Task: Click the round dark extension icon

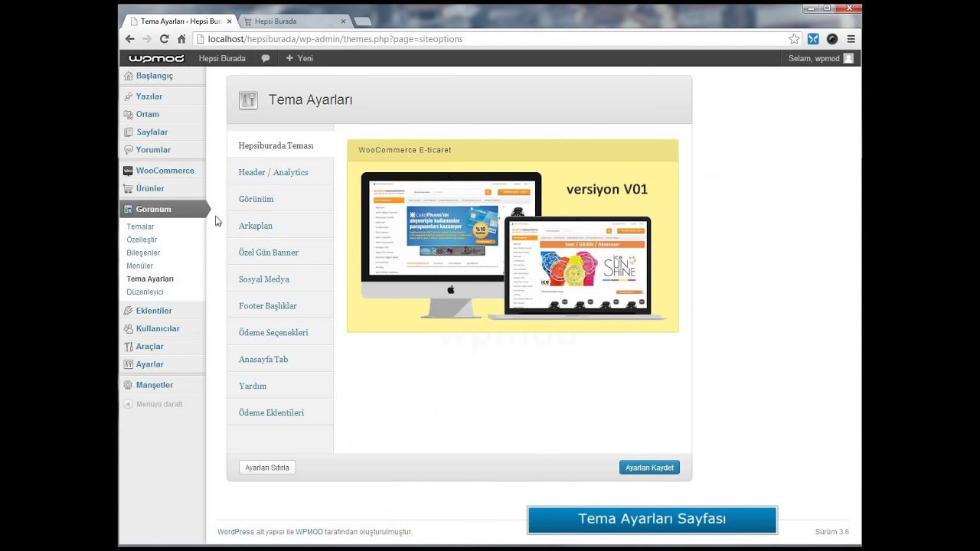Action: pos(832,39)
